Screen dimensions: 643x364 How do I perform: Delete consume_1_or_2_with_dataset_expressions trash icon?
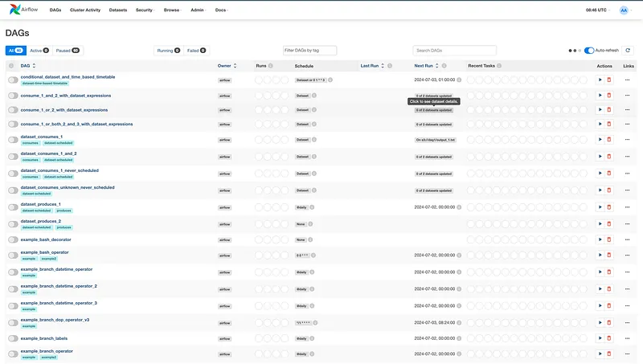609,110
